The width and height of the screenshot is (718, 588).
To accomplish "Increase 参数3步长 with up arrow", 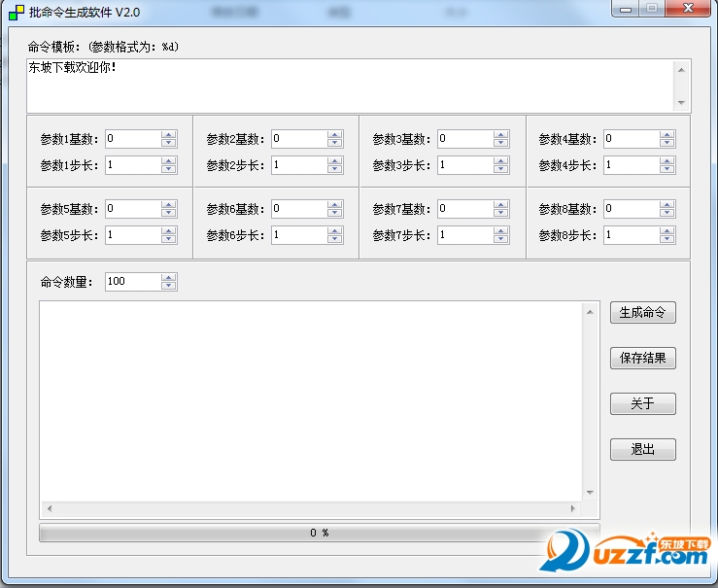I will tap(501, 160).
